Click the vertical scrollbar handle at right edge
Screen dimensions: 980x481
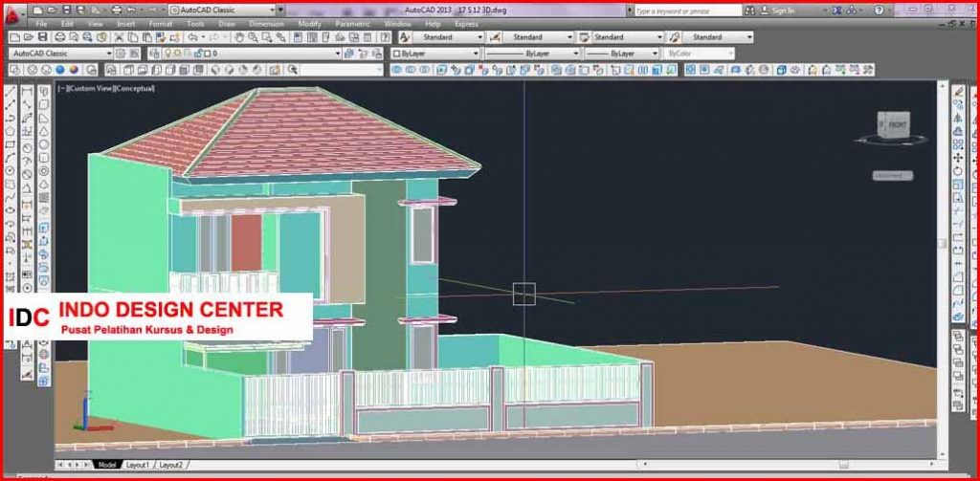[942, 244]
